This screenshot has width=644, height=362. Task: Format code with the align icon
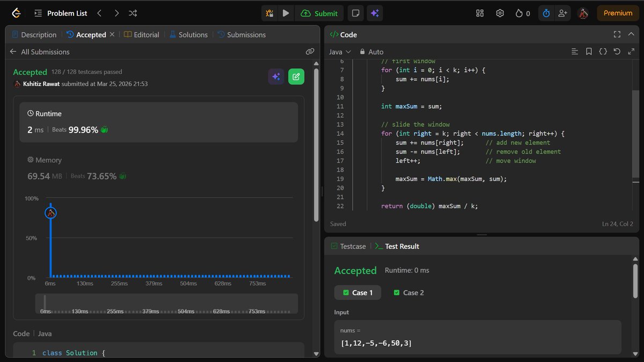click(575, 52)
